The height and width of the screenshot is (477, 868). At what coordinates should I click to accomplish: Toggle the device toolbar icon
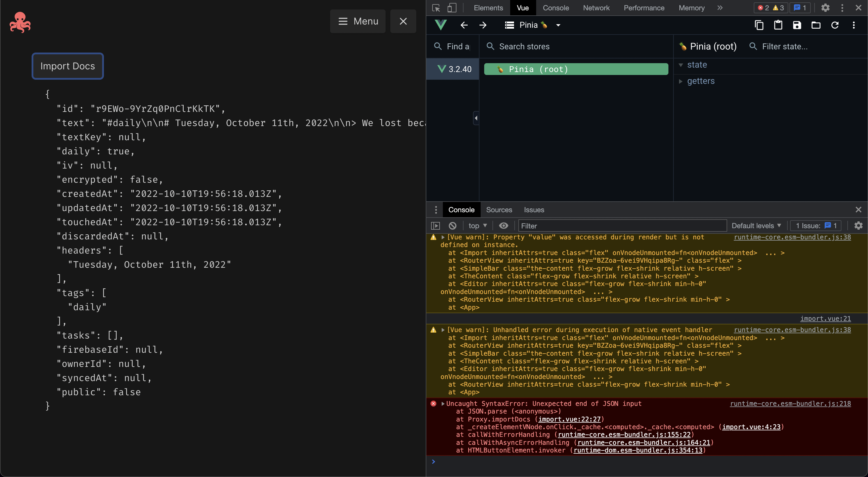[x=451, y=8]
